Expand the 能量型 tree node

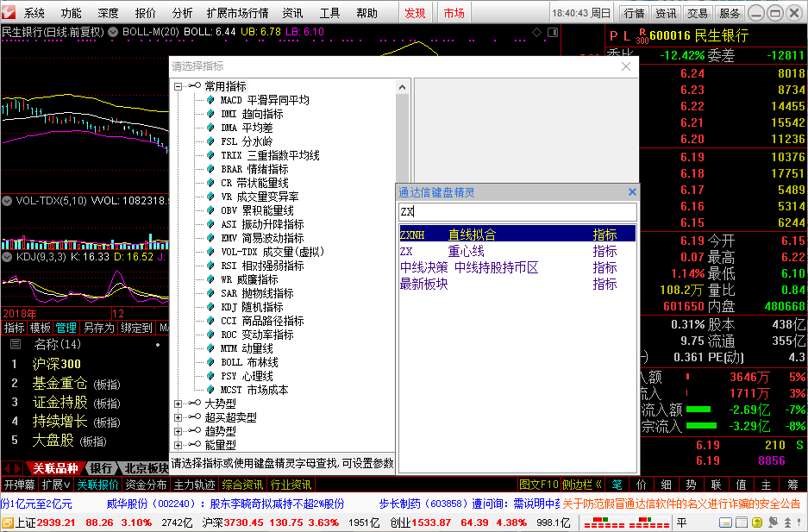pyautogui.click(x=178, y=446)
